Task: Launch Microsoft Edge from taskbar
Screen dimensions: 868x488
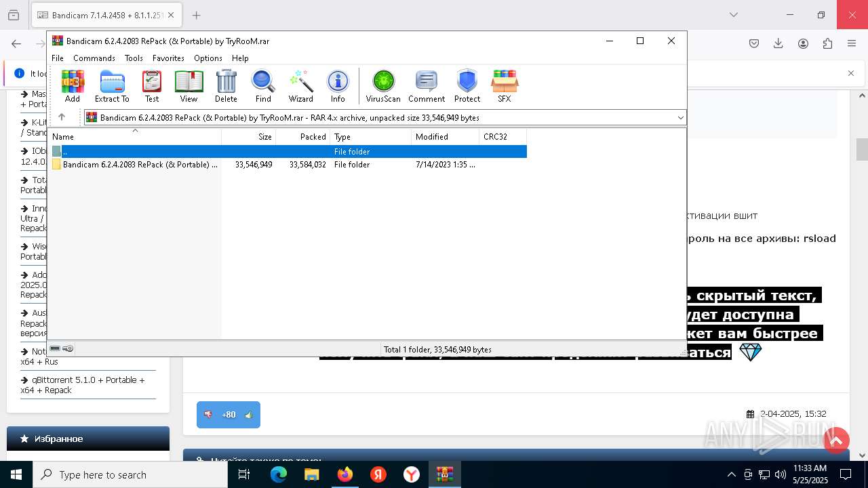Action: pyautogui.click(x=279, y=474)
